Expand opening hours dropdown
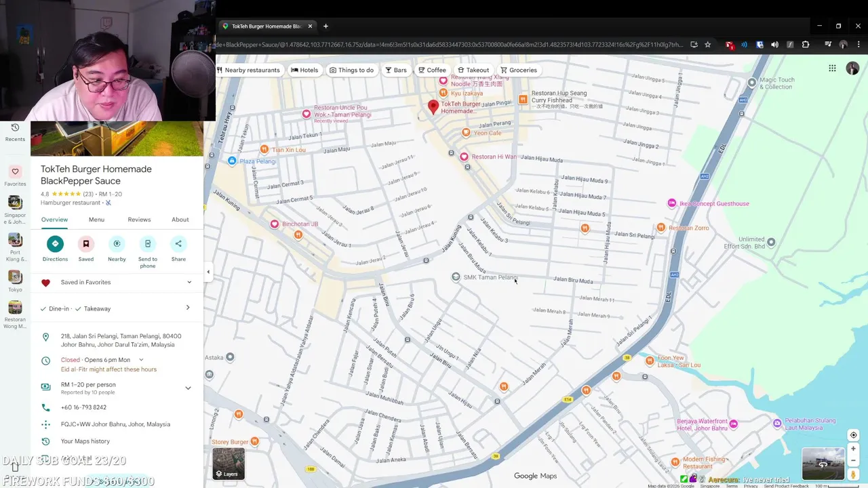The width and height of the screenshot is (868, 488). coord(141,360)
